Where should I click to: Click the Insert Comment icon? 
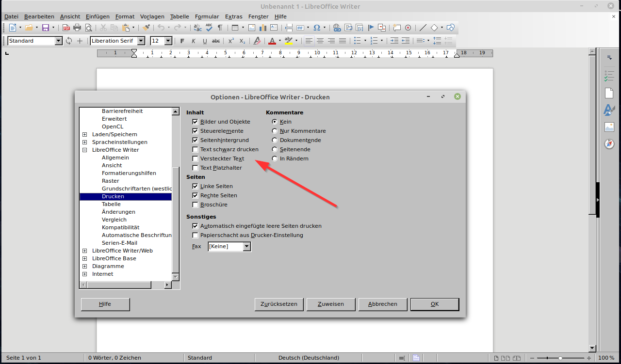pyautogui.click(x=397, y=28)
